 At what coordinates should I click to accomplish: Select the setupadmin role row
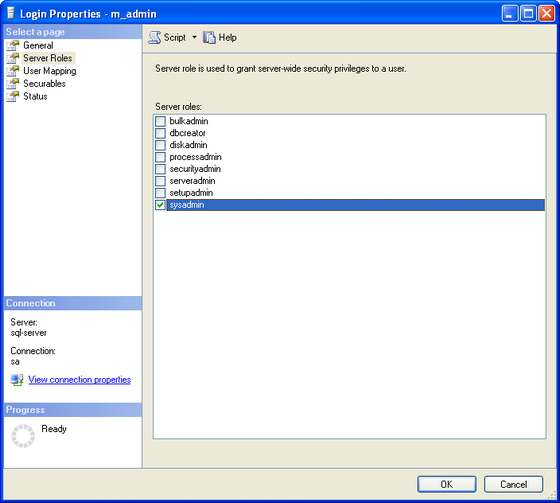349,193
